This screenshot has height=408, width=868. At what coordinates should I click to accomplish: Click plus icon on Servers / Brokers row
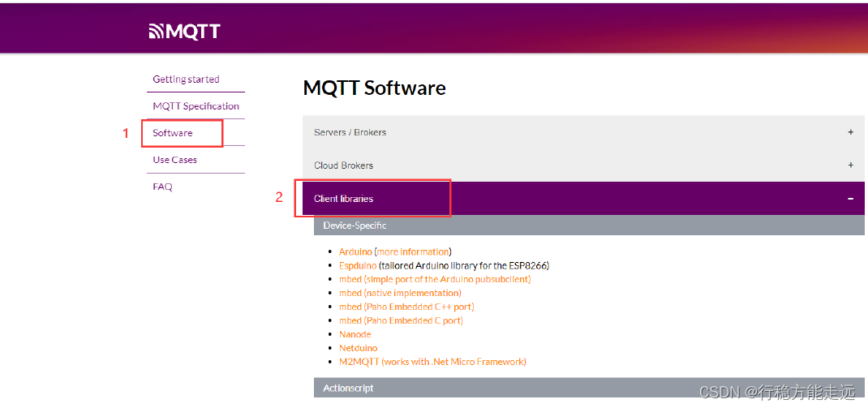coord(851,132)
